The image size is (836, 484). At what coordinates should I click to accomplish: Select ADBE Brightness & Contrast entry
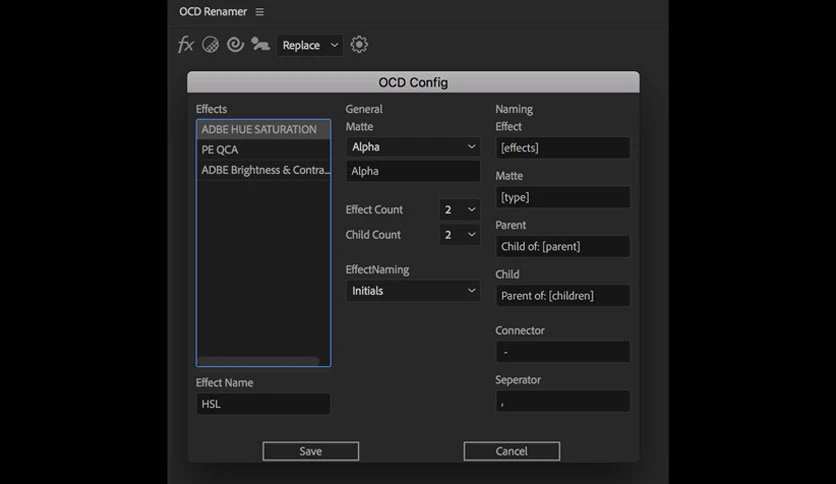pyautogui.click(x=263, y=170)
